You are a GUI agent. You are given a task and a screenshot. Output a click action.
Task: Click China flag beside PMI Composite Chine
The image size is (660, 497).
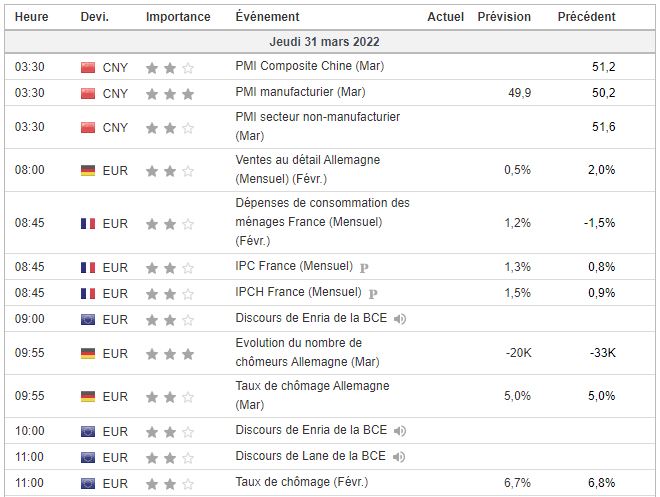click(x=88, y=68)
